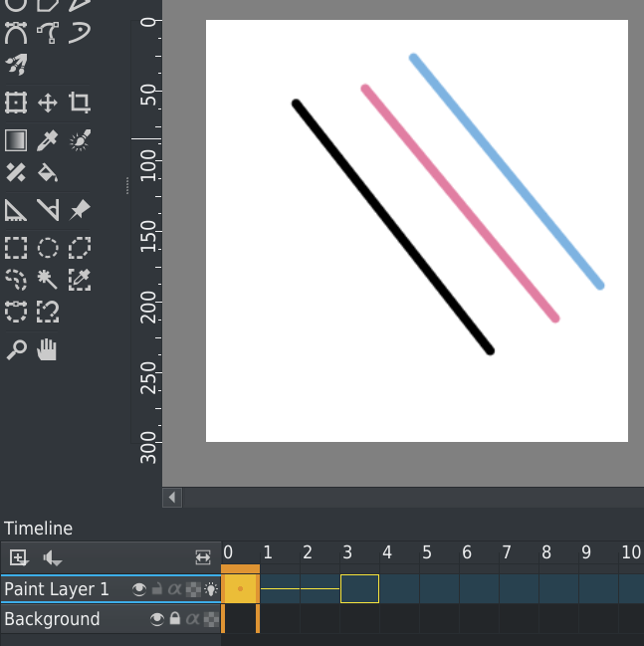Select frame 2 cell on Background layer

(x=320, y=618)
